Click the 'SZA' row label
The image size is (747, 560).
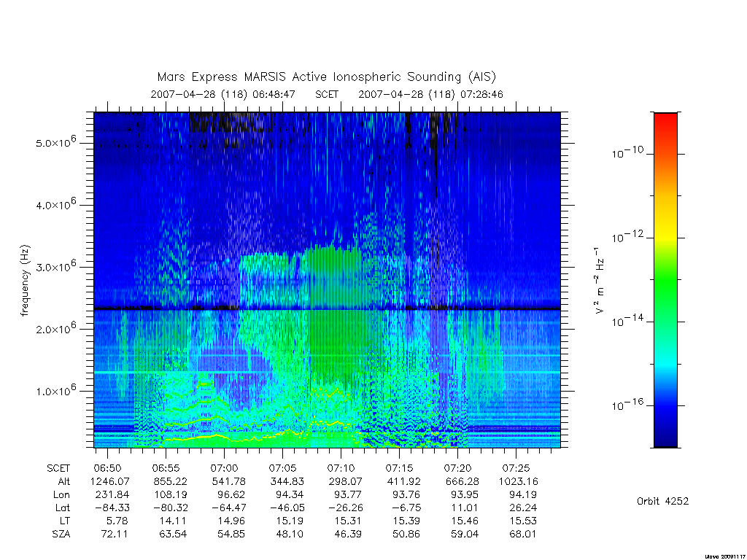click(x=61, y=534)
